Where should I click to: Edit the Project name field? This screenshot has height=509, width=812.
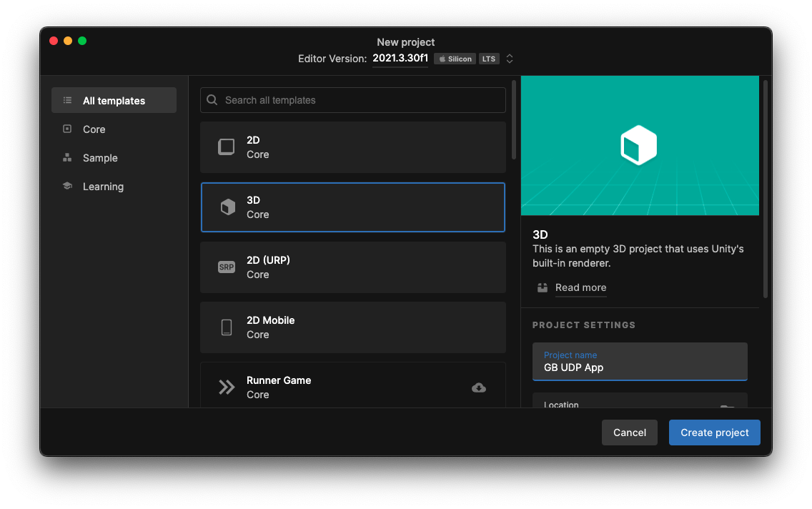point(640,362)
